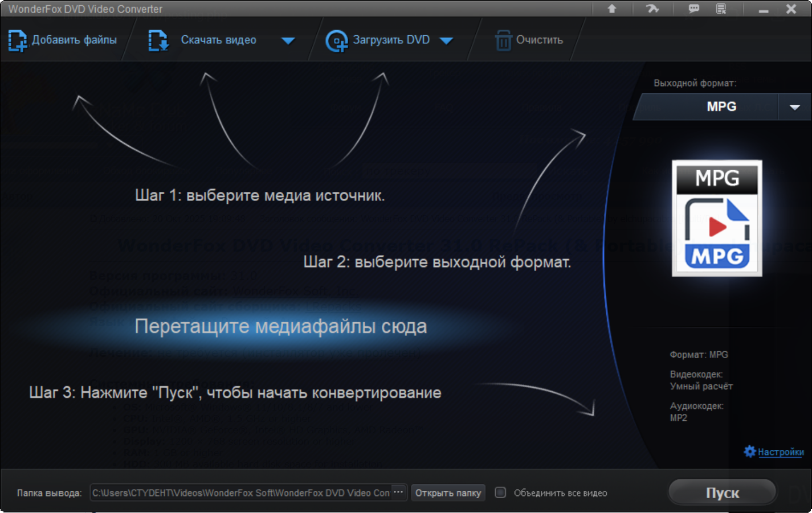Screen dimensions: 812x513
Task: Click the three-dots browse button for output folder
Action: (x=399, y=492)
